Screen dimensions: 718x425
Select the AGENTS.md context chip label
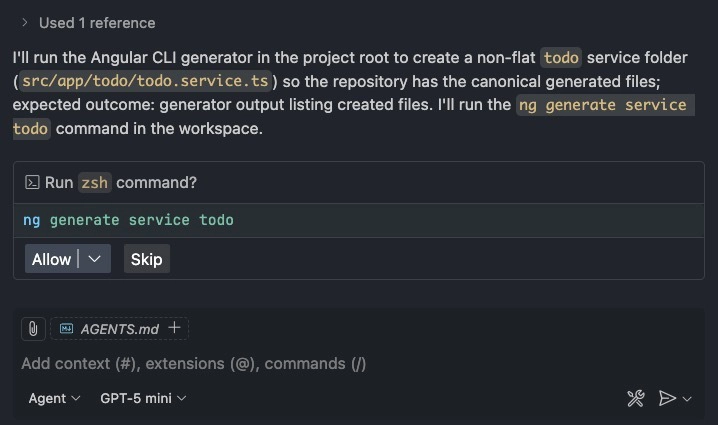coord(119,328)
